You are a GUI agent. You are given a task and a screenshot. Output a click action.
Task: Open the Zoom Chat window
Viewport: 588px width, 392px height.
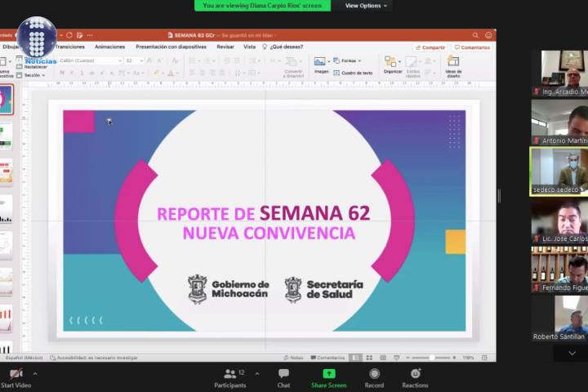click(283, 377)
